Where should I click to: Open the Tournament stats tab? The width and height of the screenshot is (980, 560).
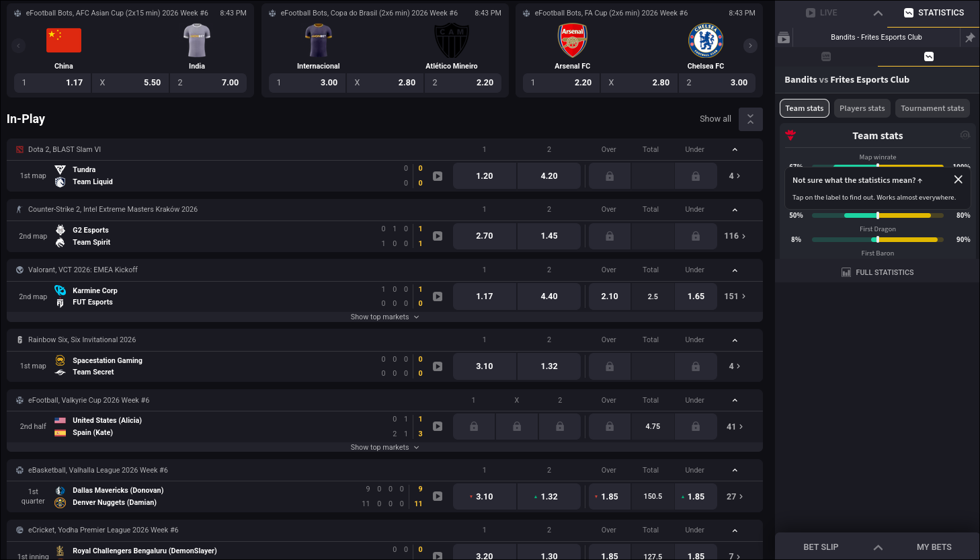(x=932, y=108)
